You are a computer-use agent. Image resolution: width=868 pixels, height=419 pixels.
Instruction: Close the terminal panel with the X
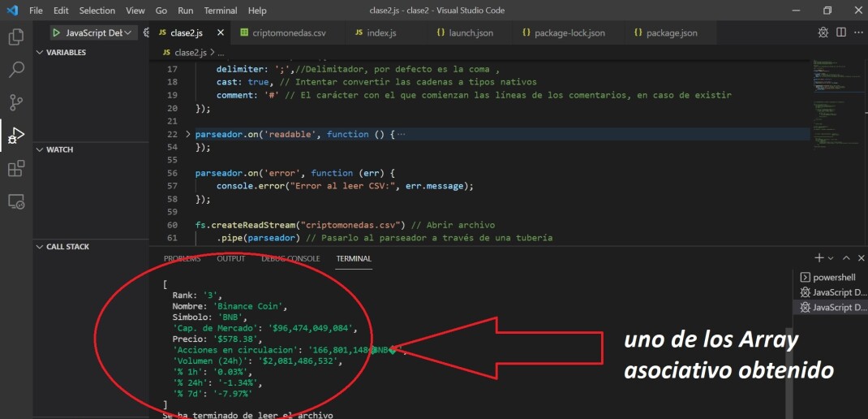pos(861,257)
